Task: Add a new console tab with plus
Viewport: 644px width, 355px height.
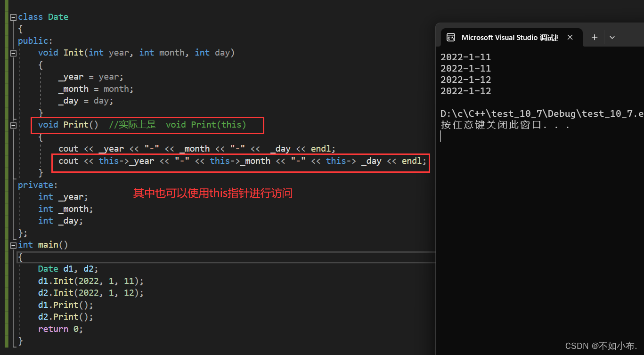Action: point(595,37)
